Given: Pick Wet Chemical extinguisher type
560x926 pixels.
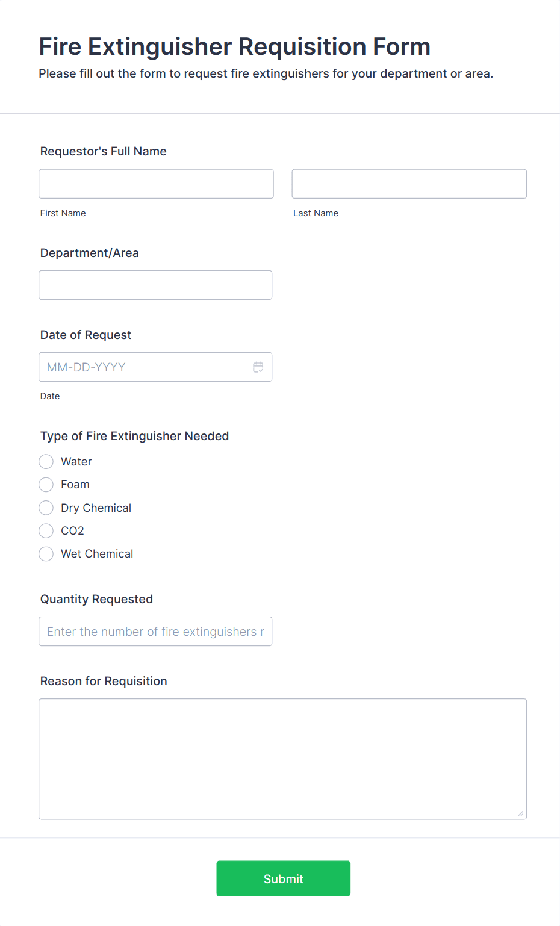Looking at the screenshot, I should click(46, 553).
